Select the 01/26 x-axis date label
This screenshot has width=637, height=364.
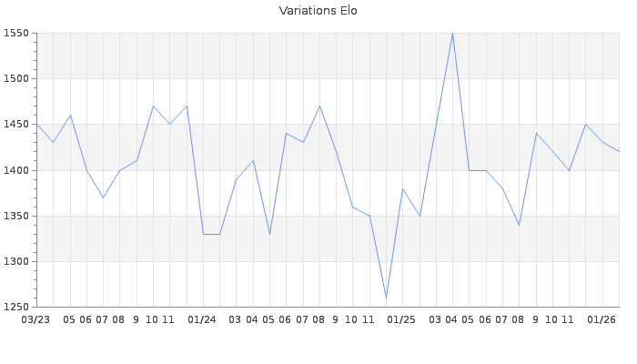(x=602, y=319)
